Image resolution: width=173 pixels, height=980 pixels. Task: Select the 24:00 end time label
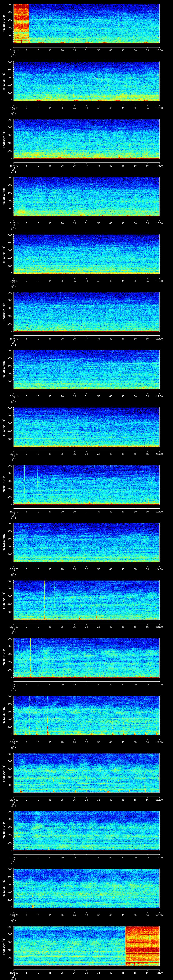coord(159,569)
